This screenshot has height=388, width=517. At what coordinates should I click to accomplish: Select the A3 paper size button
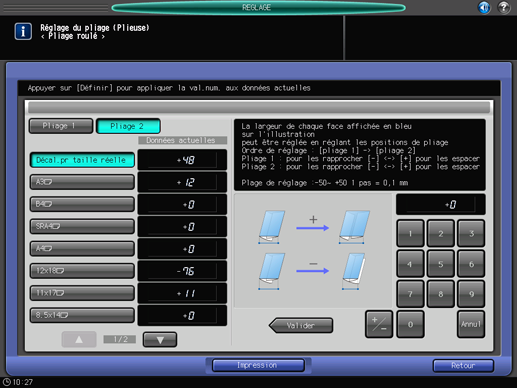coord(82,182)
